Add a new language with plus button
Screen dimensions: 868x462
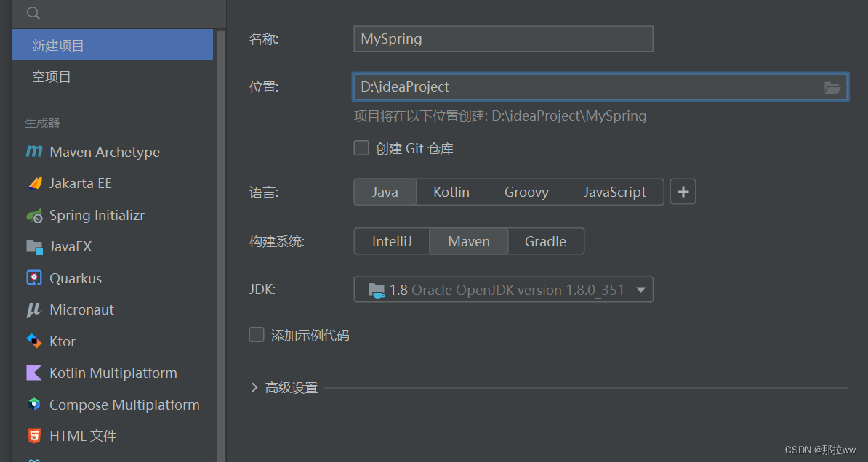coord(683,192)
